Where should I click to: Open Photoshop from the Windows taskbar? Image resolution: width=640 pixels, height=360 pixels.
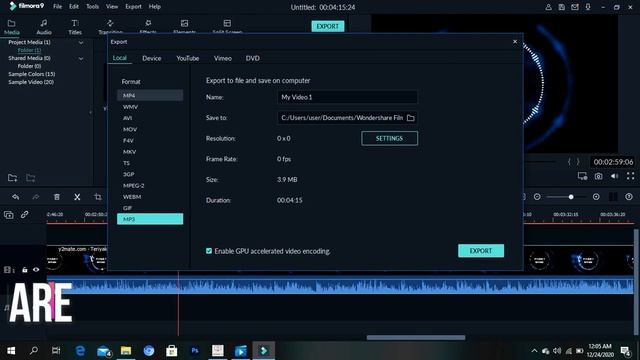(195, 350)
